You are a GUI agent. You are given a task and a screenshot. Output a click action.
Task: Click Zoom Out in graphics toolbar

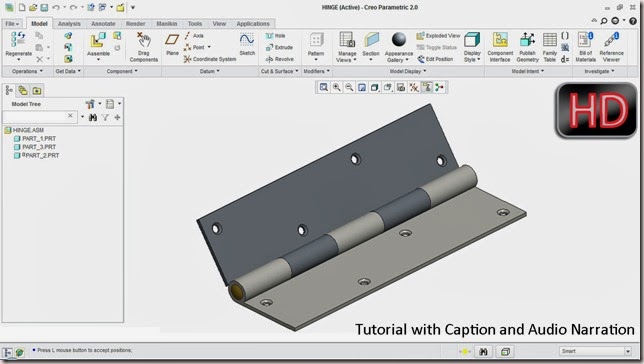click(349, 87)
